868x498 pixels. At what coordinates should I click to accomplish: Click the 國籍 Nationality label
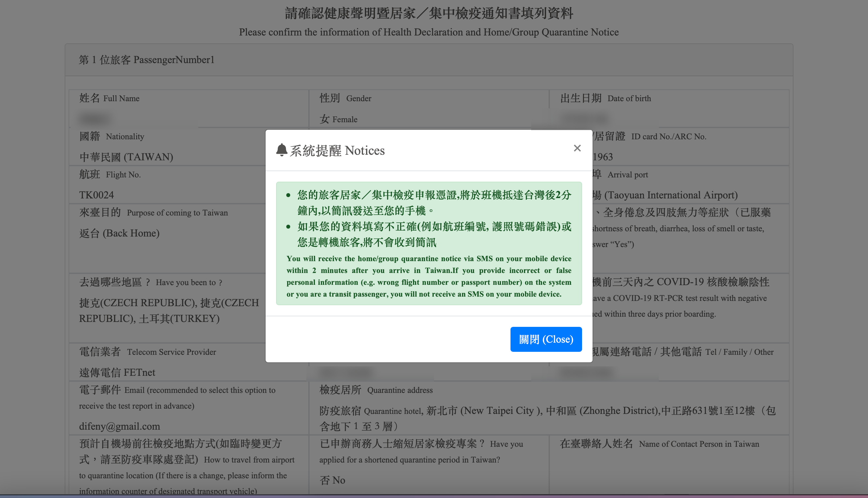point(111,136)
